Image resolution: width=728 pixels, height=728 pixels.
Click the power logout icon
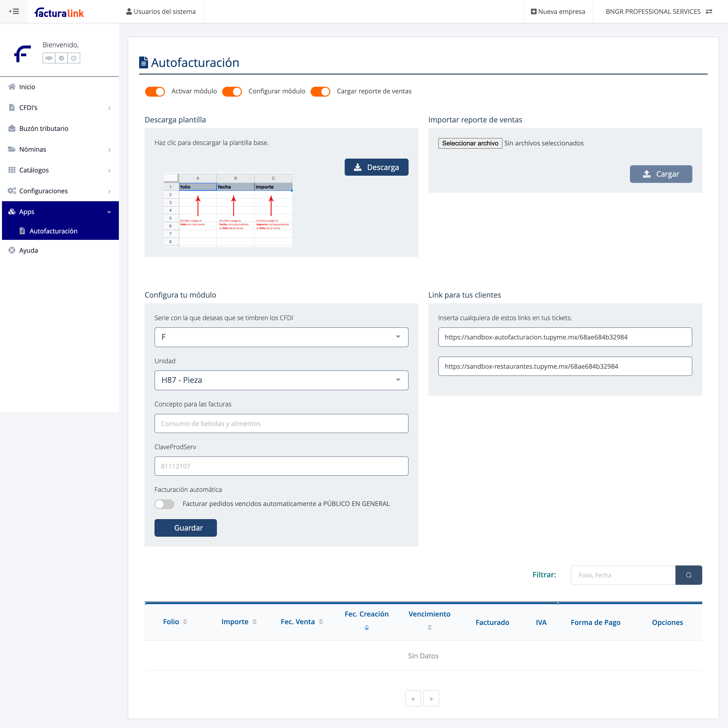(74, 58)
